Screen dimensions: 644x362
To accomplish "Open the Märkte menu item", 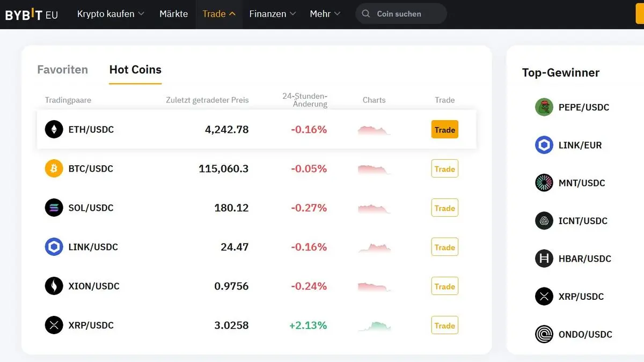I will pyautogui.click(x=173, y=14).
